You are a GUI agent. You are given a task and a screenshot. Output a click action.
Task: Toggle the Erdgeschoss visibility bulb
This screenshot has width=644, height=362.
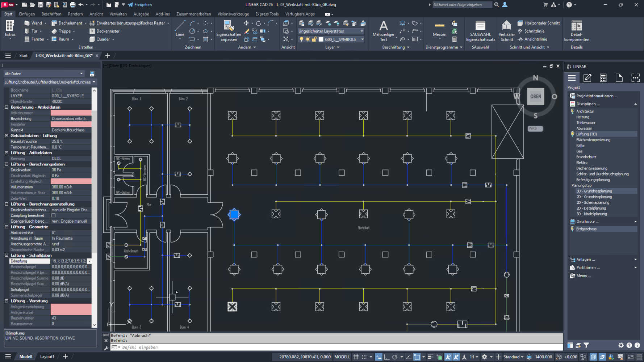pos(573,229)
